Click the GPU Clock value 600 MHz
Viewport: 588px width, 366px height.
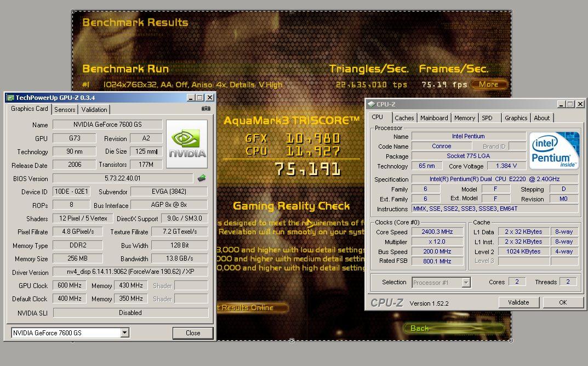pos(70,285)
